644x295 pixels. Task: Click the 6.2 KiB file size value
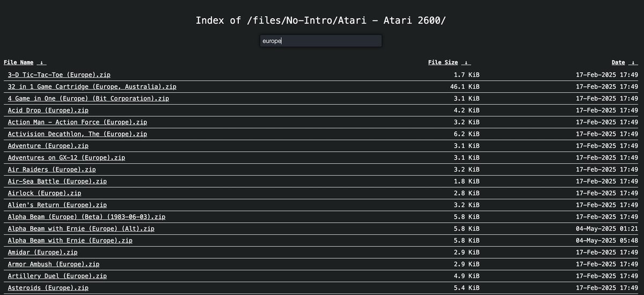(467, 134)
